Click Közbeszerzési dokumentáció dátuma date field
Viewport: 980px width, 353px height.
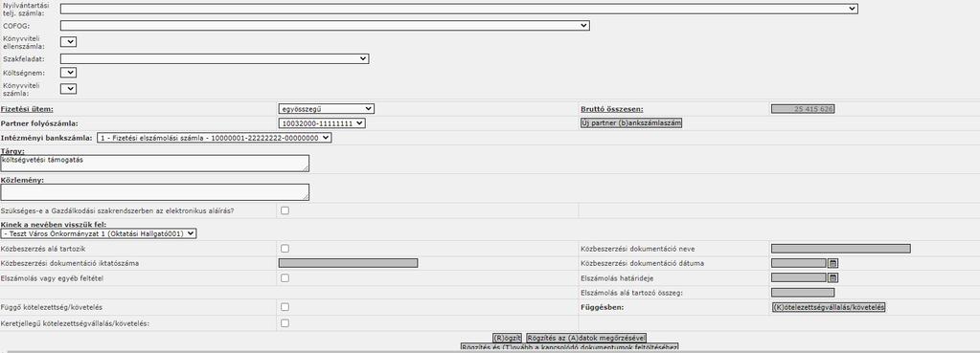(799, 263)
